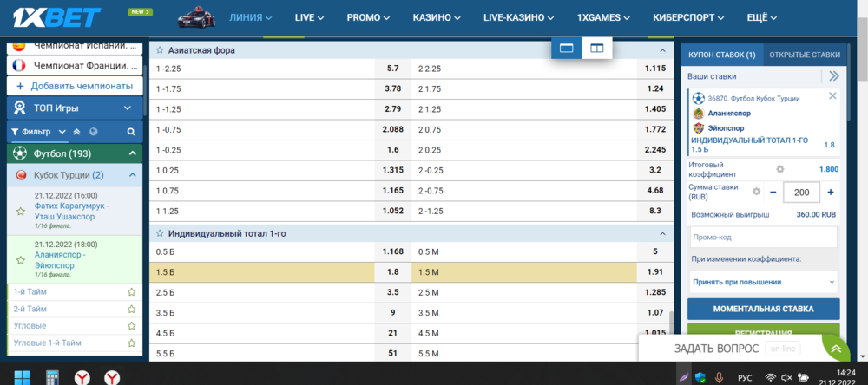Select odds 1.772 for 2 0.75

tap(655, 129)
